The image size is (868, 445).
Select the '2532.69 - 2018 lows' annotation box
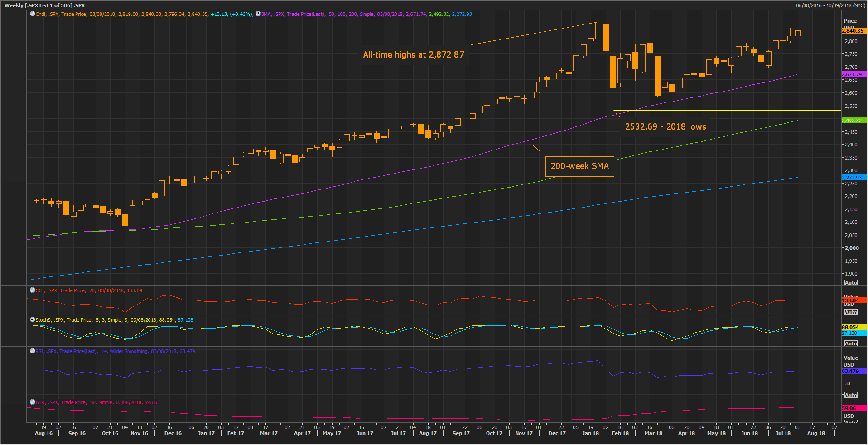[x=665, y=127]
